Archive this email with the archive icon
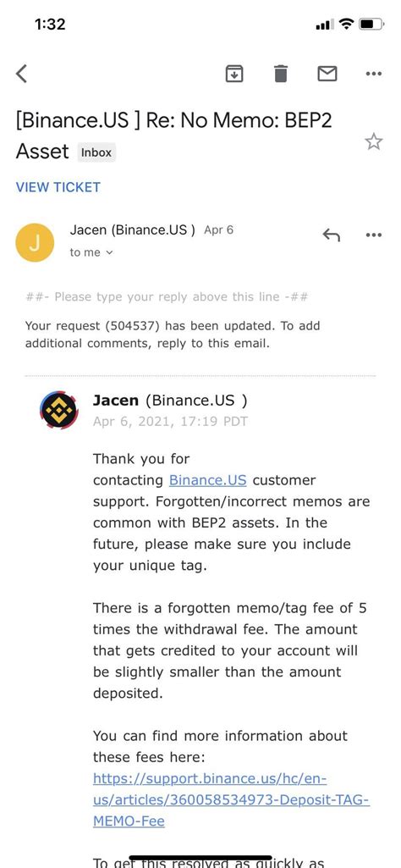 234,73
